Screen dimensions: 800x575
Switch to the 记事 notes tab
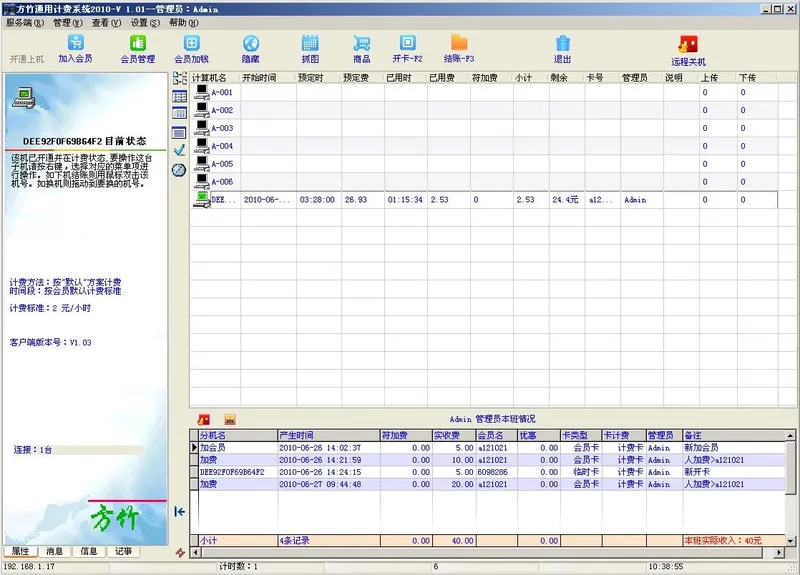(x=123, y=551)
